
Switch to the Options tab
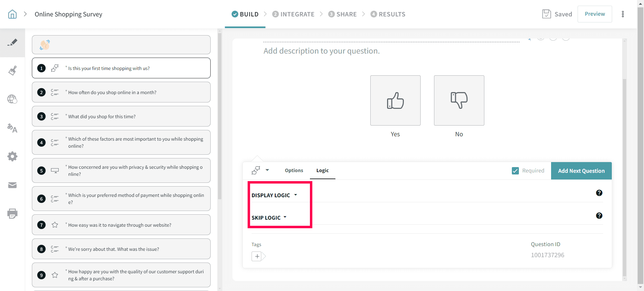294,170
